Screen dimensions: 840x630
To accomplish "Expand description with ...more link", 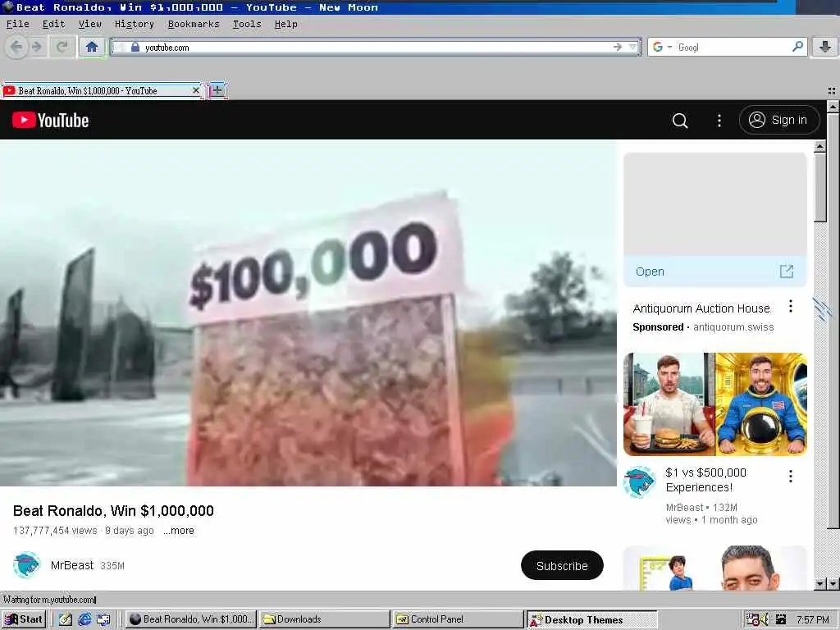I will pos(179,531).
